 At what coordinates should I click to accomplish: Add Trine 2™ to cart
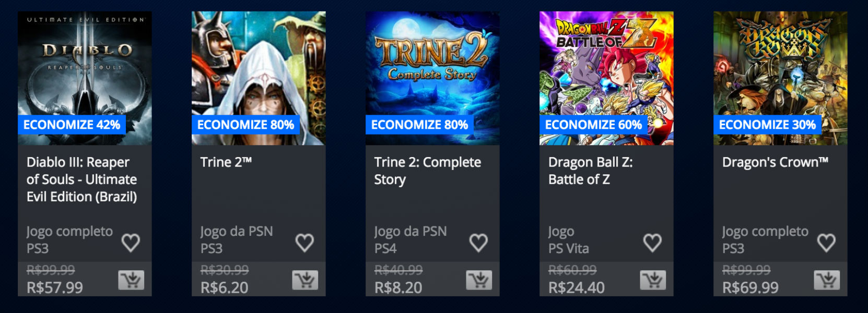point(305,280)
